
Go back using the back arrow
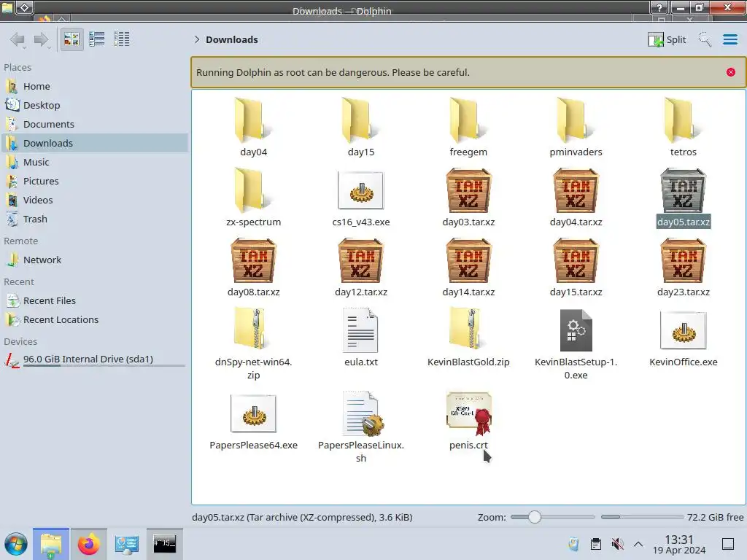pos(18,39)
